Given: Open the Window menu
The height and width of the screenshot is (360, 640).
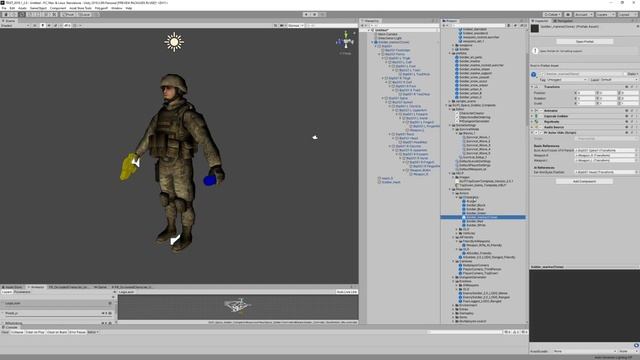Looking at the screenshot, I should coord(116,8).
